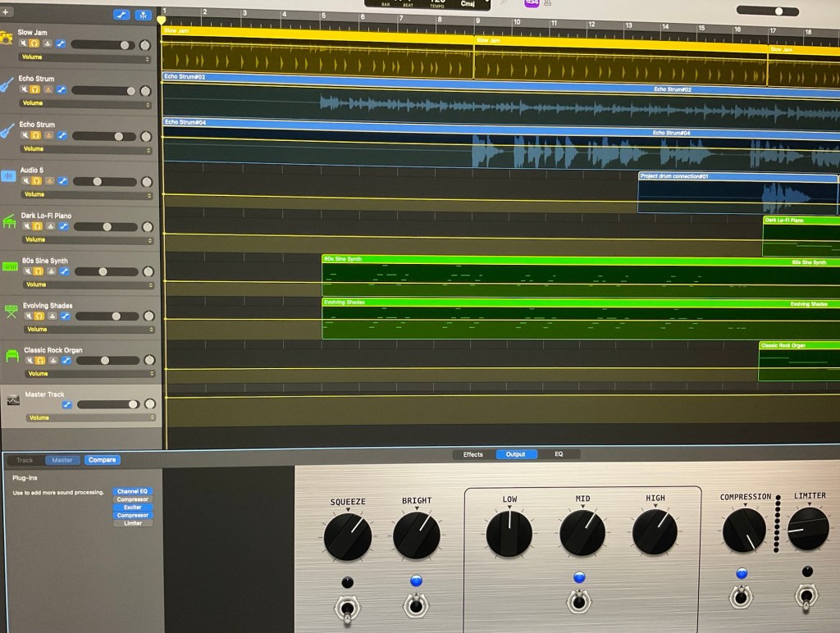Switch to the Effects tab
Screen dimensions: 840x633
[x=473, y=454]
